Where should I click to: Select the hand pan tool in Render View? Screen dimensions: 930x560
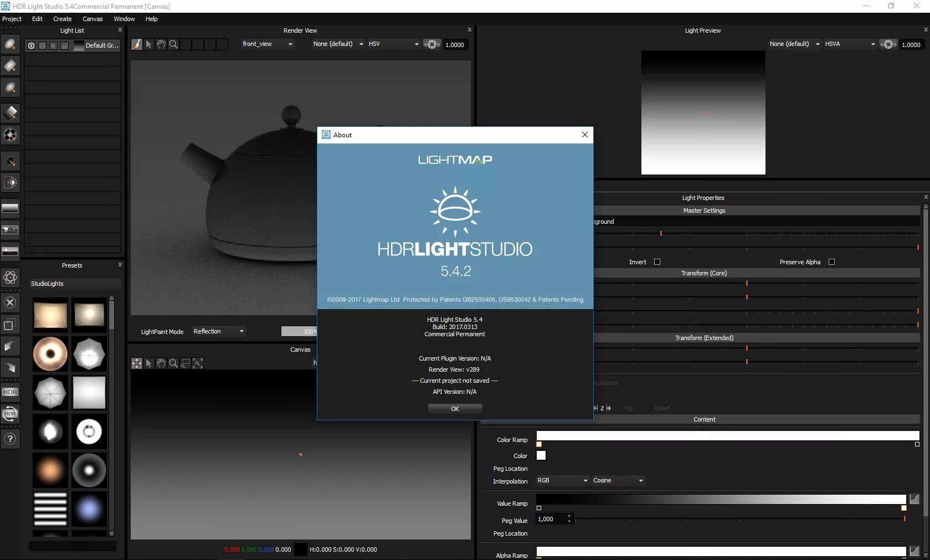pyautogui.click(x=161, y=44)
